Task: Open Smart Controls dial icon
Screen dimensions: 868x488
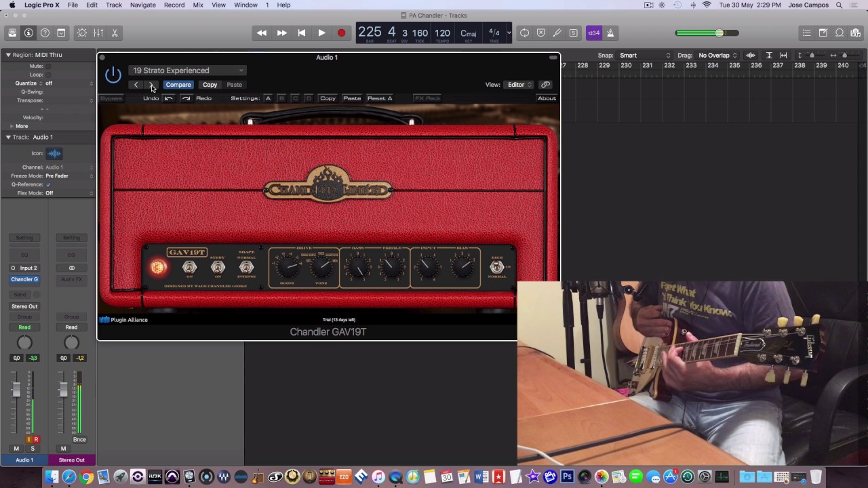Action: pos(82,33)
